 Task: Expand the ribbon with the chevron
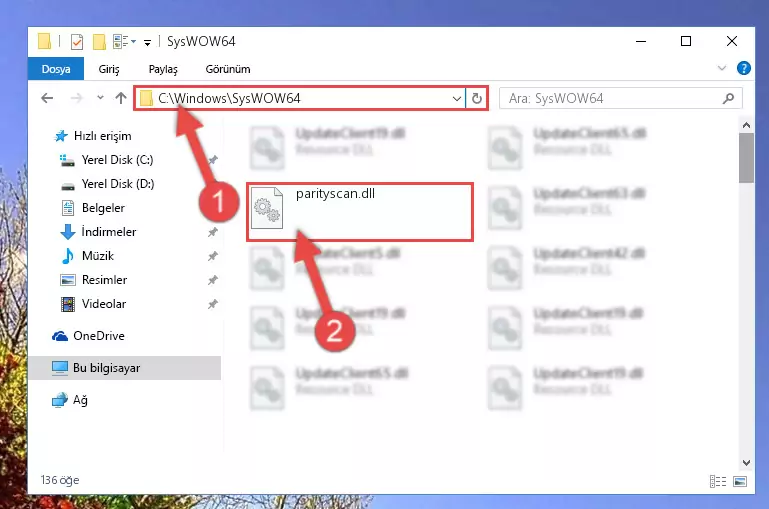pos(721,68)
